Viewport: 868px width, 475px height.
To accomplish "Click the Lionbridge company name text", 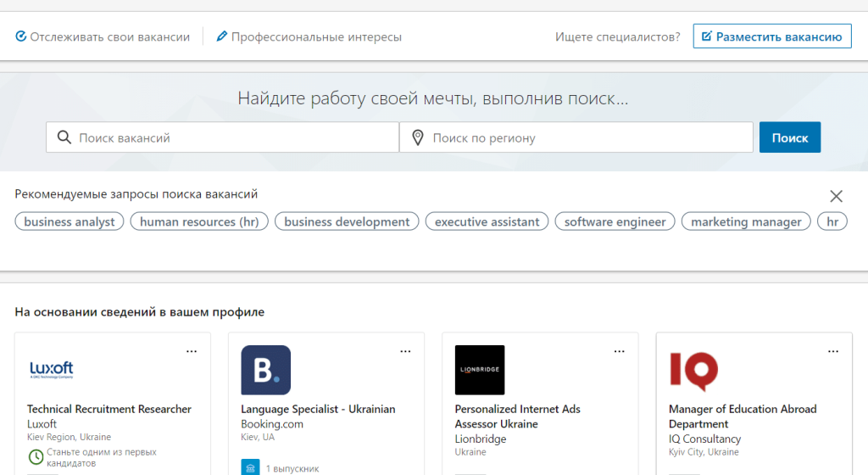I will coord(481,439).
